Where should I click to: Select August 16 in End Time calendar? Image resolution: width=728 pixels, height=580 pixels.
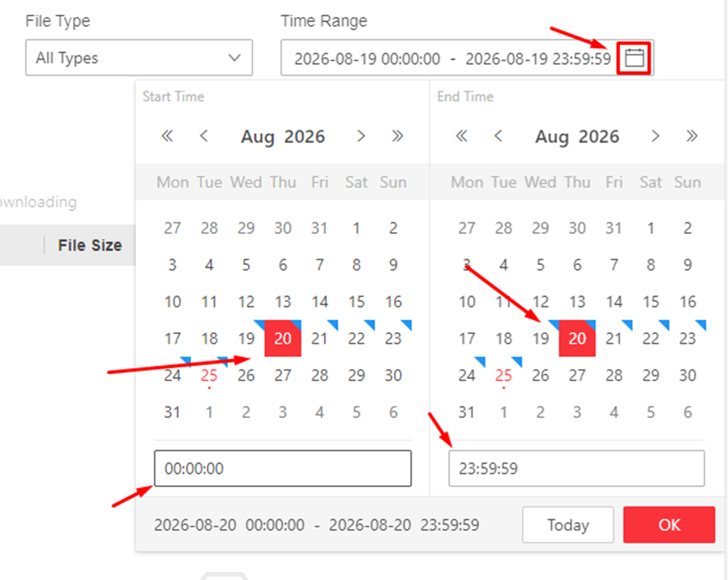(x=688, y=302)
